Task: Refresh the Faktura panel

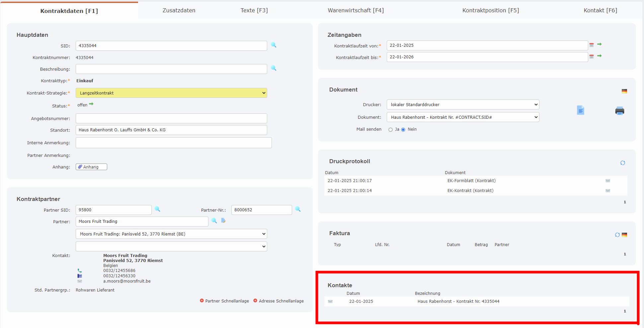Action: [x=617, y=234]
